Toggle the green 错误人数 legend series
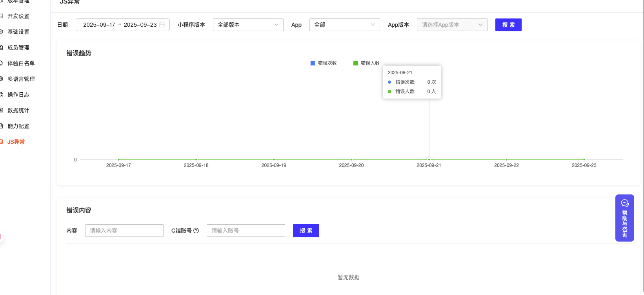This screenshot has height=295, width=644. [366, 63]
